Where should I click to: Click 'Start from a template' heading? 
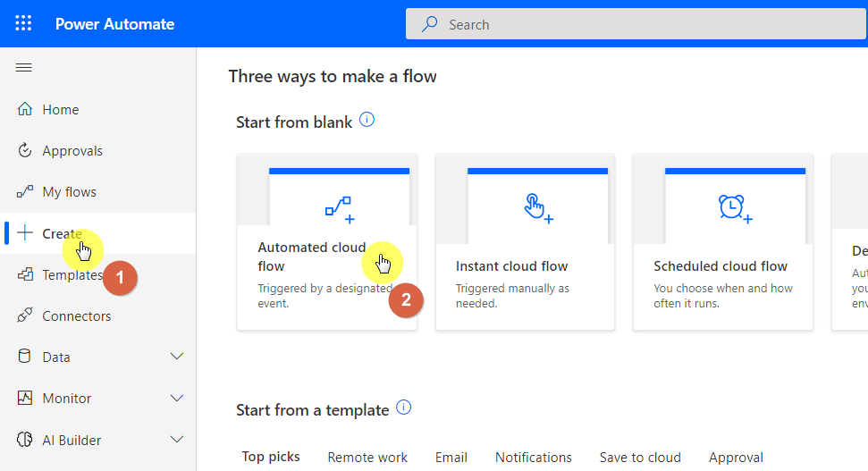(312, 410)
